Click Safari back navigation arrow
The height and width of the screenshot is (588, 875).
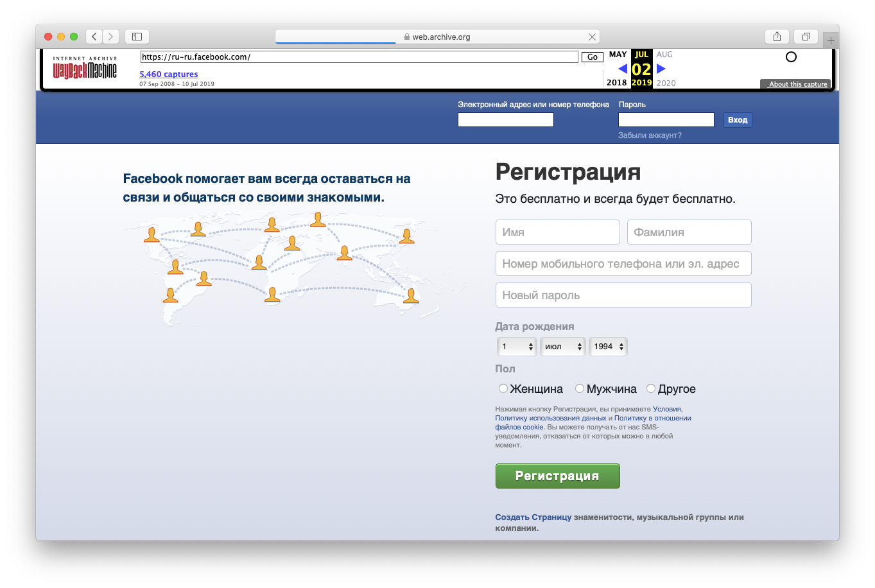94,37
